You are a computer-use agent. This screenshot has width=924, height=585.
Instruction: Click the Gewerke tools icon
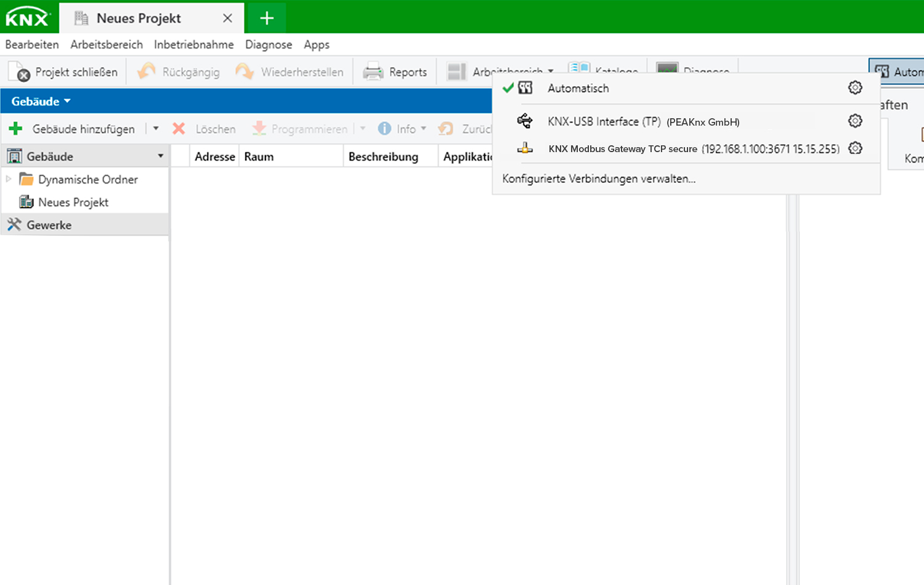tap(14, 225)
